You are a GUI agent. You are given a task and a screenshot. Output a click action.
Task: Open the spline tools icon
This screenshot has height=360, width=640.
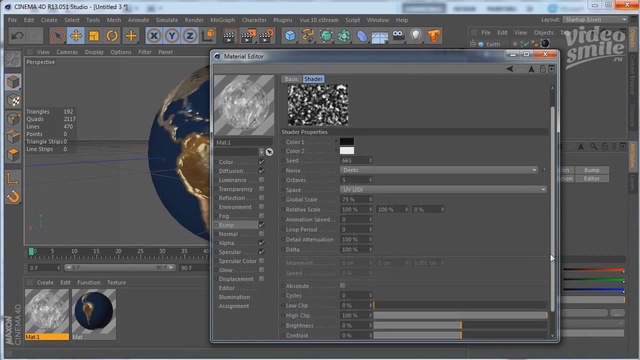coord(308,36)
